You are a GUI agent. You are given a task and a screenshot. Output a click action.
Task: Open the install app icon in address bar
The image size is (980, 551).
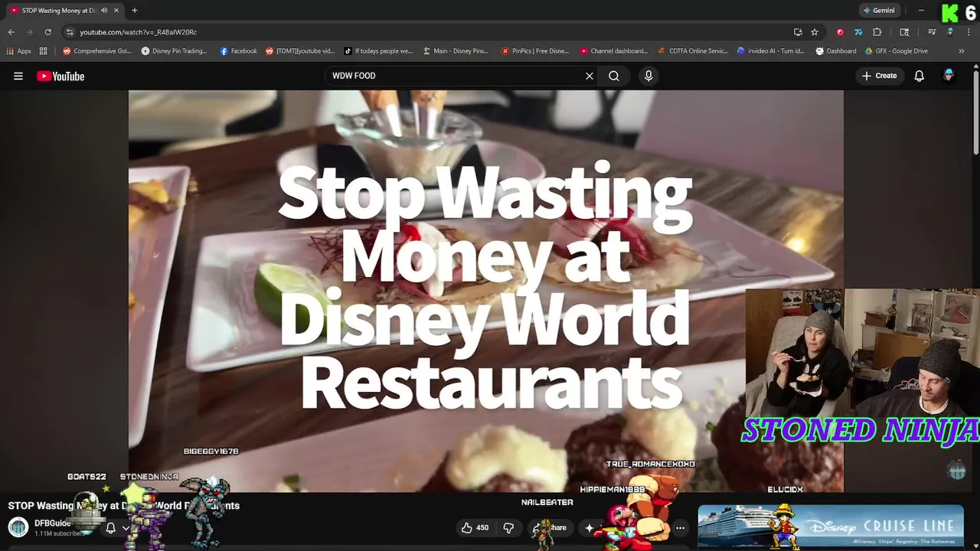tap(798, 32)
